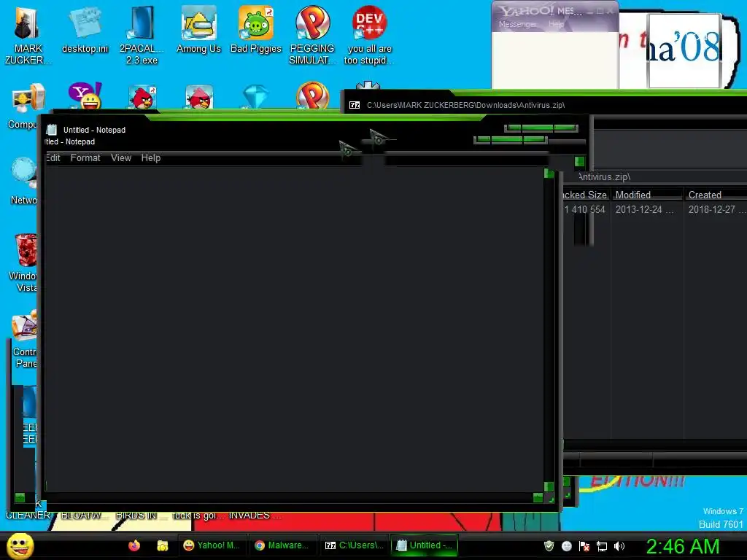Switch to the Untitled -... Notepad taskbar button
Viewport: 747px width, 560px height.
coord(424,545)
